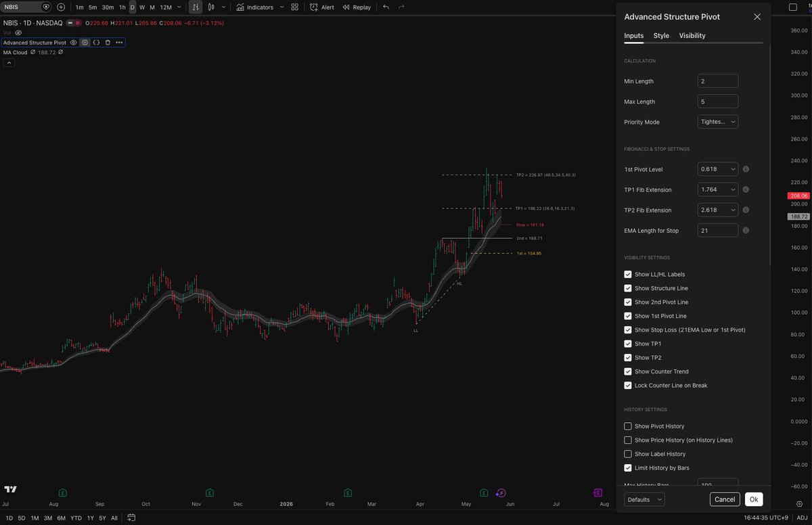Create an Alert from toolbar
Viewport: 812px width, 525px height.
[x=322, y=7]
